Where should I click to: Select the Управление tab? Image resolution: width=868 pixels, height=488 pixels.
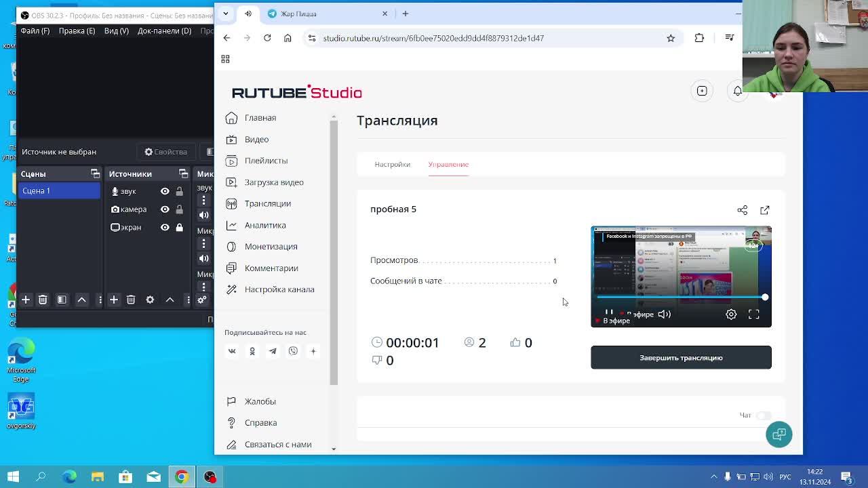[x=448, y=164]
